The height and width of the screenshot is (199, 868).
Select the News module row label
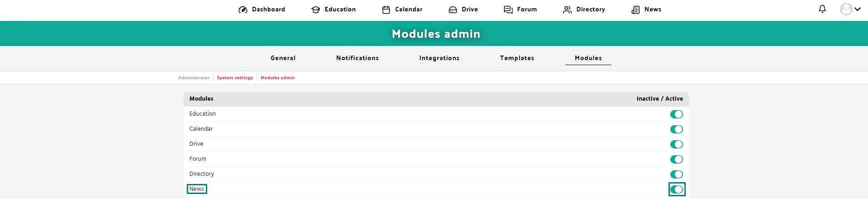click(x=197, y=189)
